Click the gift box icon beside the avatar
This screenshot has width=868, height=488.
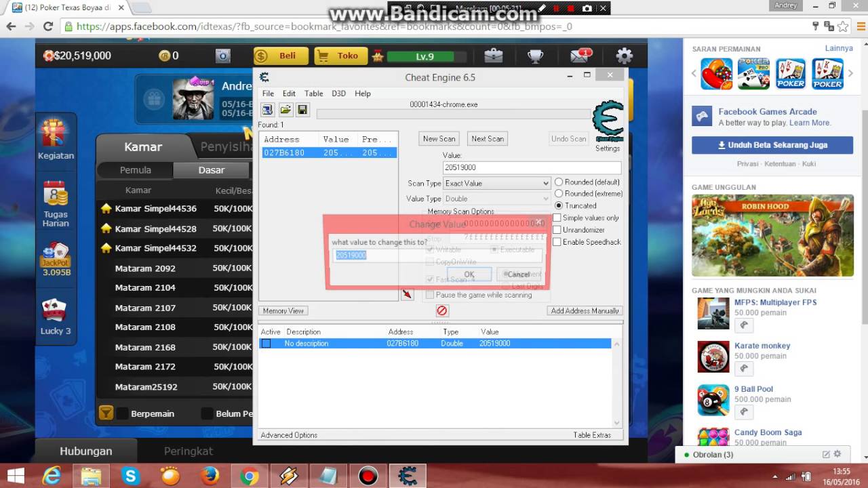click(x=154, y=100)
